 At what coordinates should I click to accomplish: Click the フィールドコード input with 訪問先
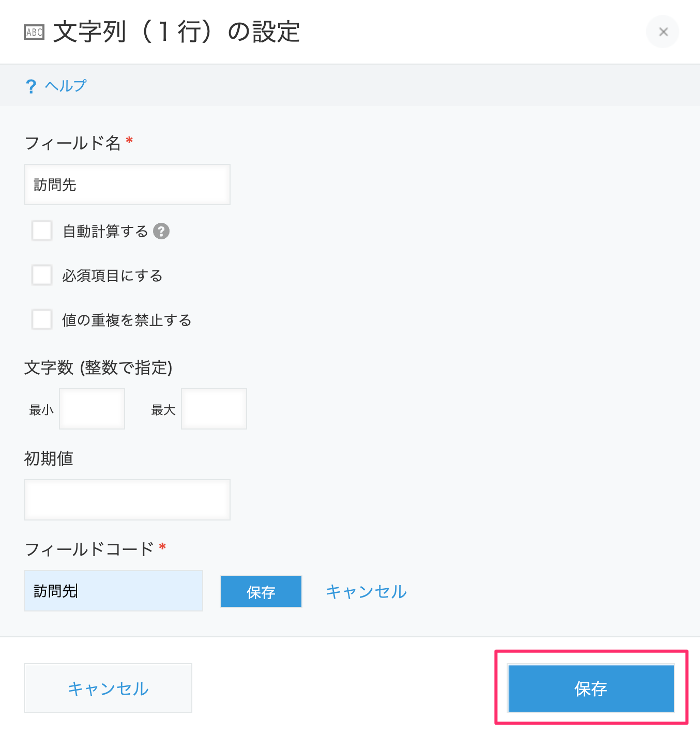(x=113, y=591)
